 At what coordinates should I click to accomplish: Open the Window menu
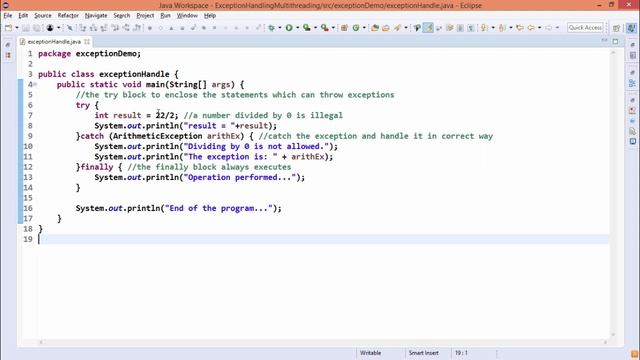[187, 16]
